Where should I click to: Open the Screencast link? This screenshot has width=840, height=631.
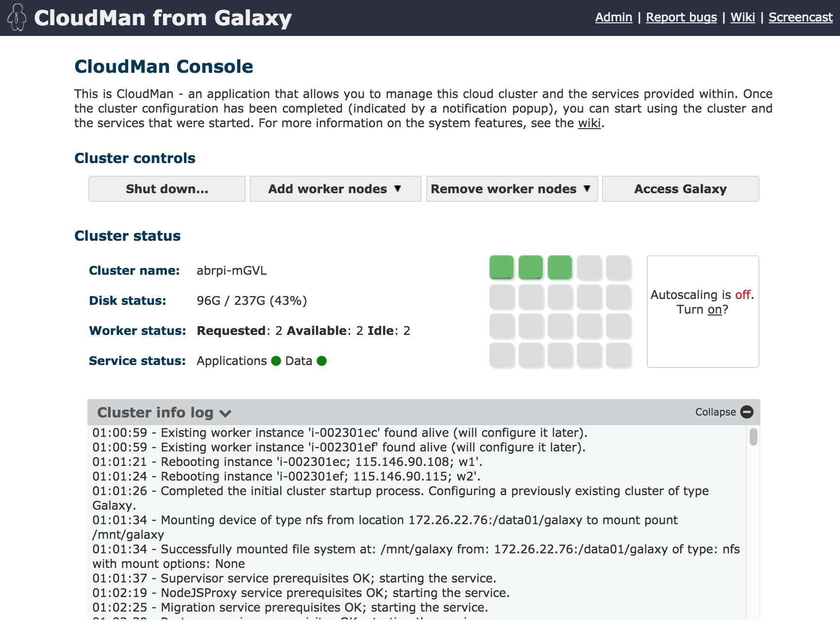pos(800,17)
